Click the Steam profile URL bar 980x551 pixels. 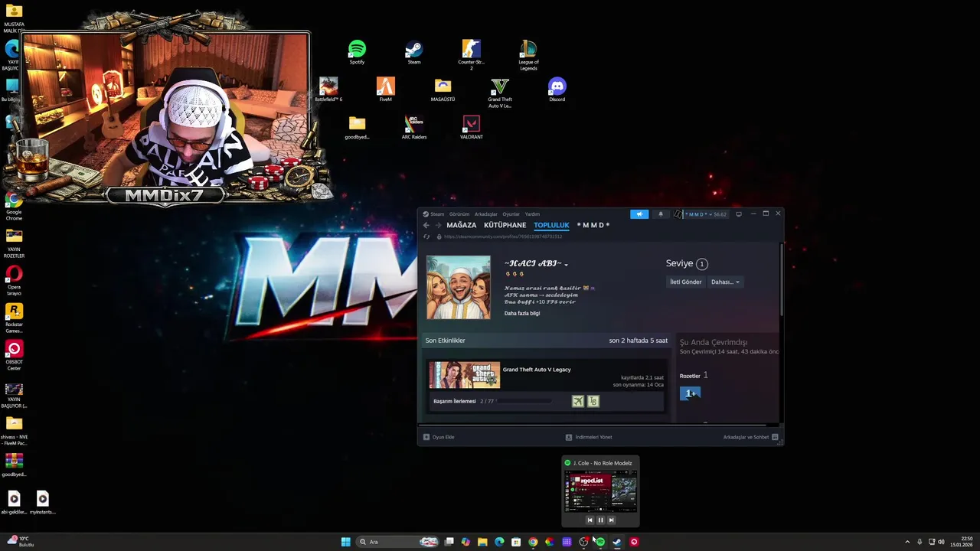503,236
